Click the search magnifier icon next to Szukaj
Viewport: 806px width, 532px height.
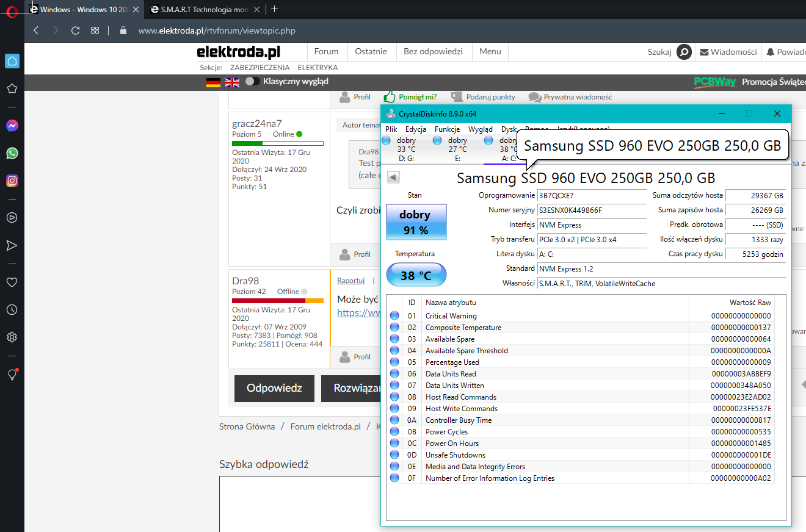point(684,52)
